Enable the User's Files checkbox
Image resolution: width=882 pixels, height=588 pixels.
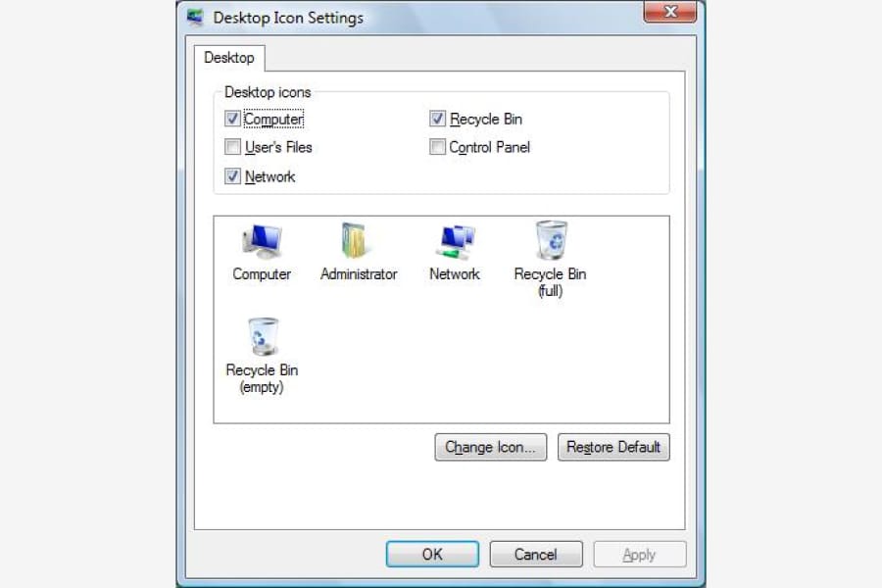[x=232, y=147]
